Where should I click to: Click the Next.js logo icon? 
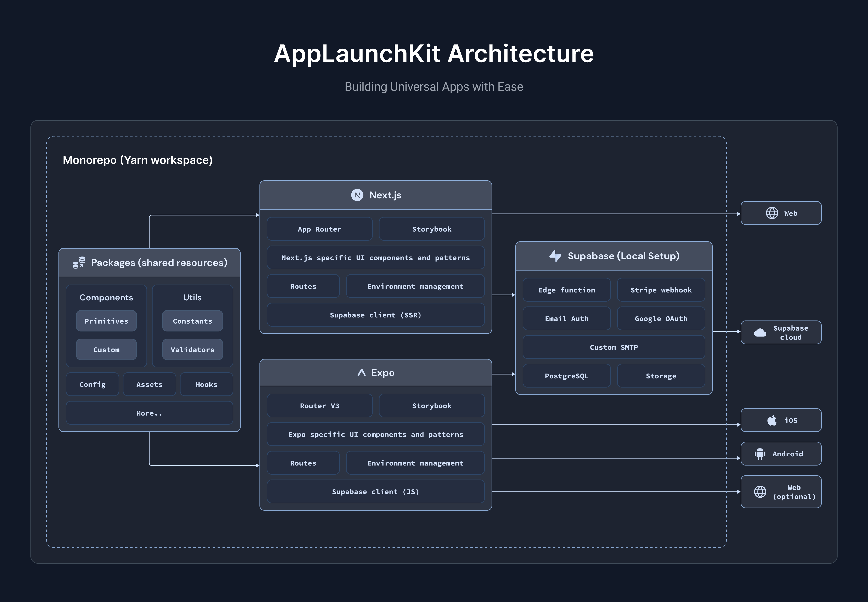coord(357,195)
